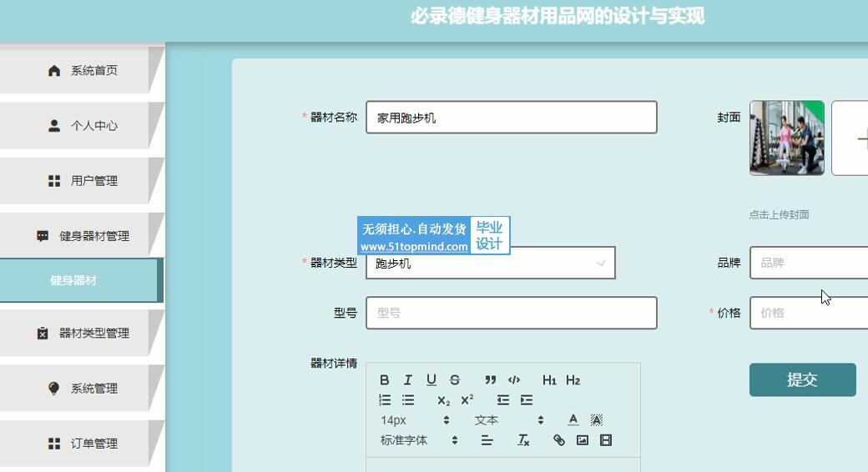
Task: Apply subscript formatting
Action: pyautogui.click(x=443, y=400)
